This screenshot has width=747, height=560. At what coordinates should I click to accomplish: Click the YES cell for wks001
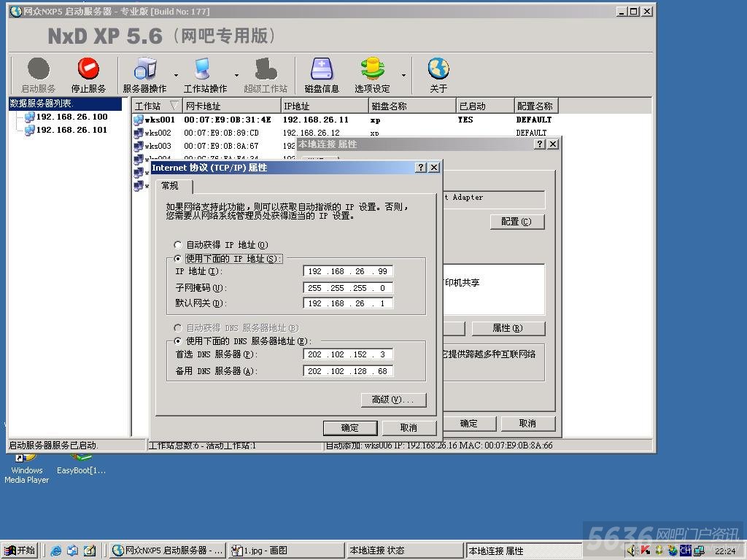click(465, 120)
